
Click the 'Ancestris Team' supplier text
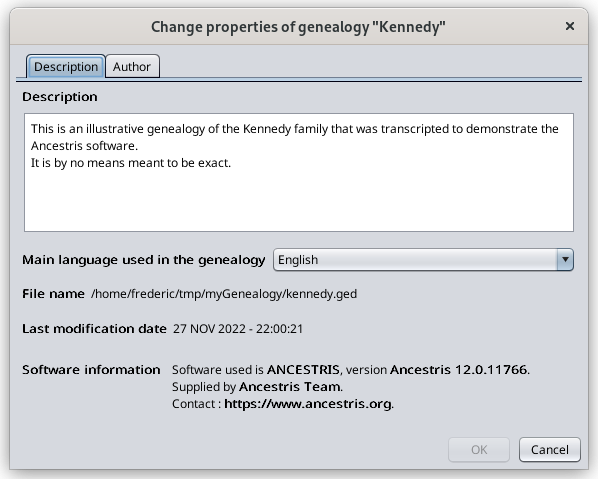[290, 387]
